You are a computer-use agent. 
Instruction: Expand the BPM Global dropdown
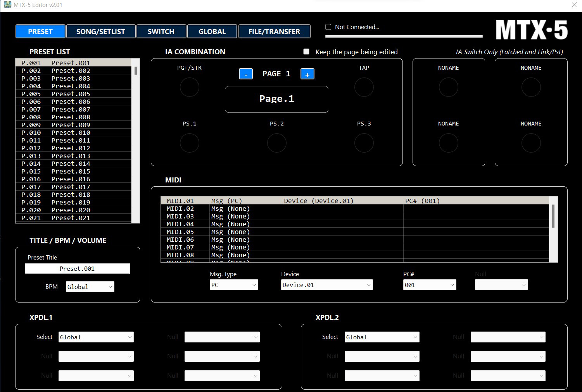(90, 286)
